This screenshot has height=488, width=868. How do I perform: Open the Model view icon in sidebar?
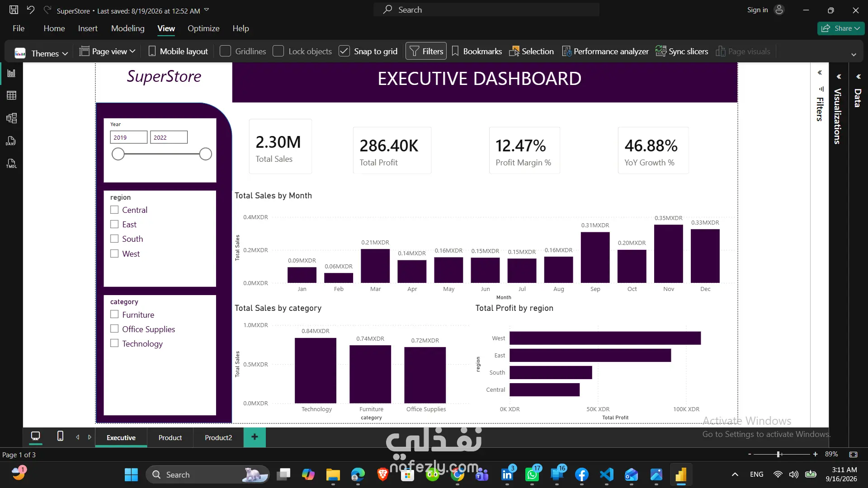[11, 118]
